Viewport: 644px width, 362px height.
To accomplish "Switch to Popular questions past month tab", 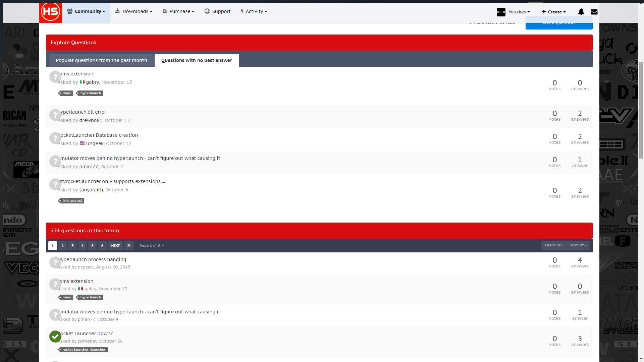I will (x=101, y=60).
